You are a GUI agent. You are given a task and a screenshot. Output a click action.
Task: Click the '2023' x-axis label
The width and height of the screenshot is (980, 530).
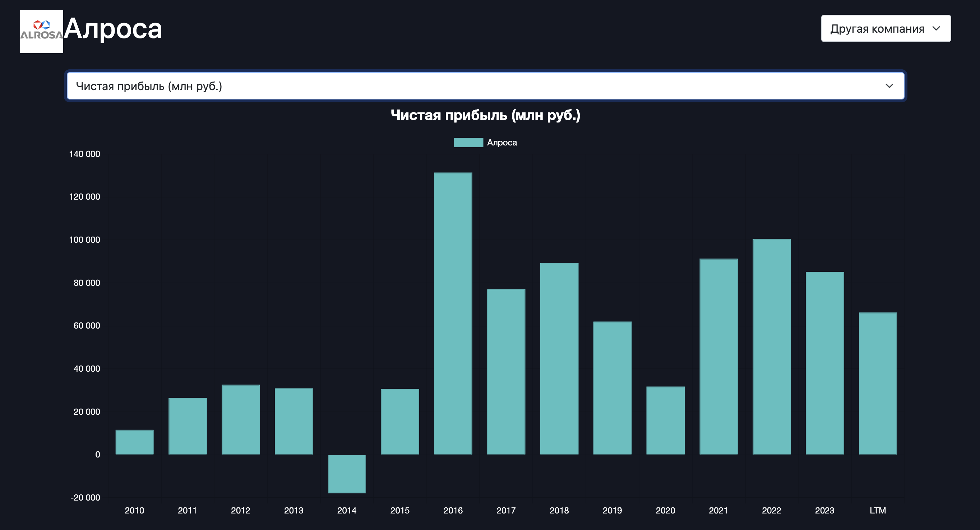pos(824,511)
